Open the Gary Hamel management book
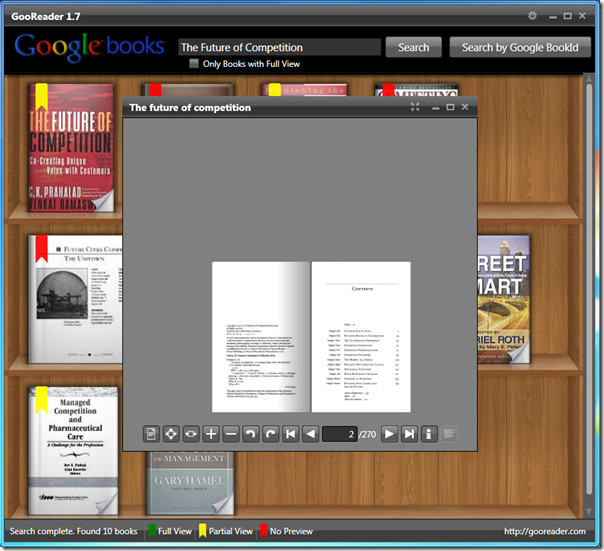Screen dimensions: 604x551 (x=190, y=483)
